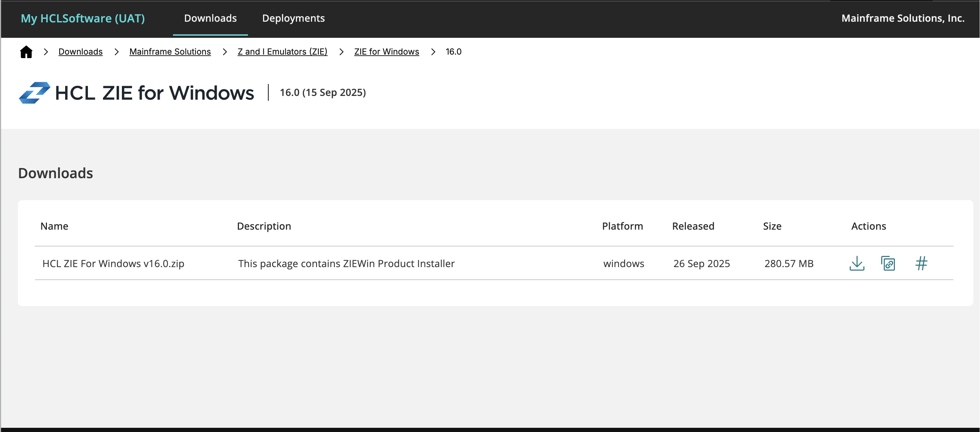Go to Downloads breadcrumb link
Image resolution: width=980 pixels, height=432 pixels.
80,52
